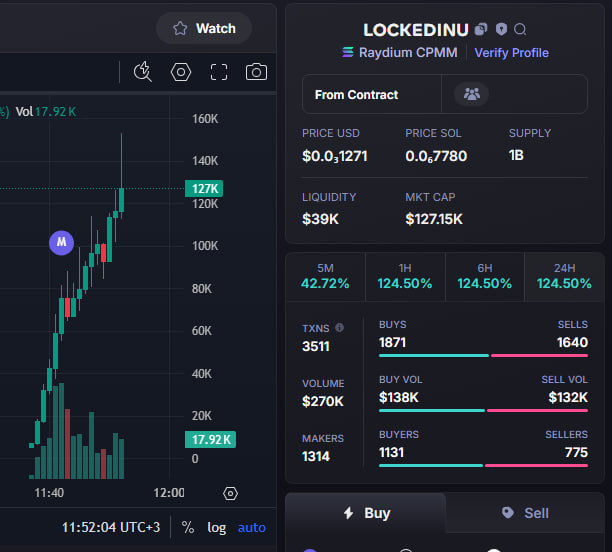Click the PRICE USD value $0.0₃1271
The width and height of the screenshot is (612, 552).
pyautogui.click(x=334, y=156)
